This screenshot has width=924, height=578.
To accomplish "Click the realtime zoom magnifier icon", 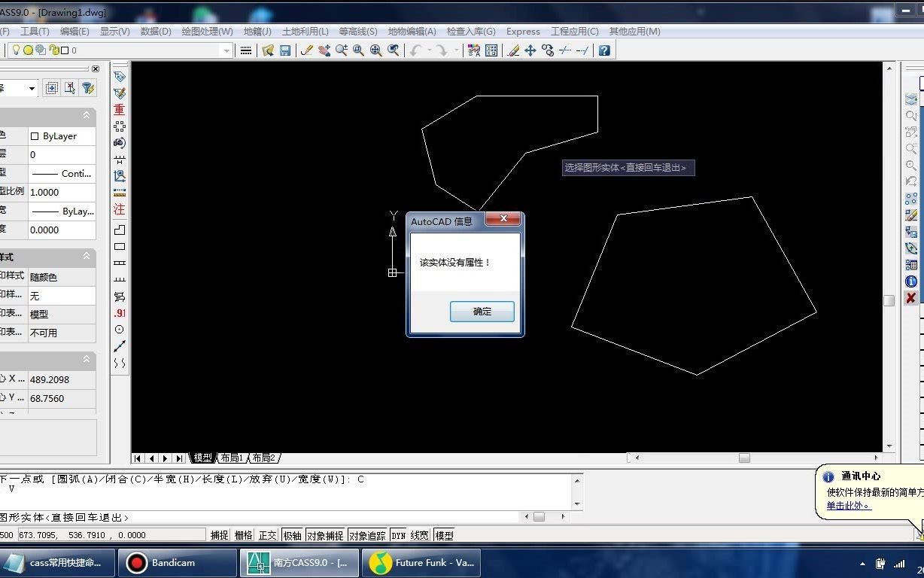I will click(x=342, y=50).
